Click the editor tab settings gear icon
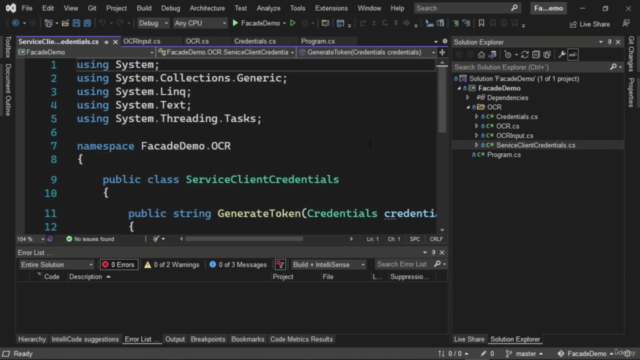This screenshot has width=640, height=360. 445,41
